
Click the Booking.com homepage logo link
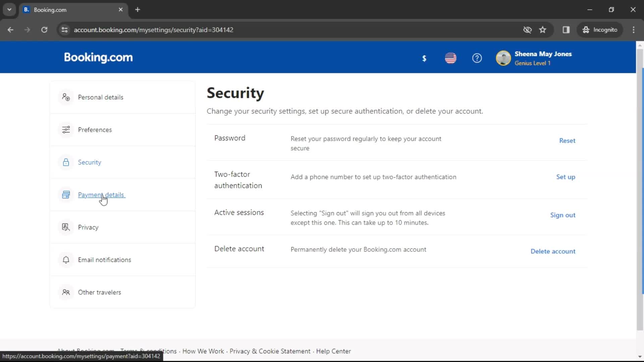(x=98, y=57)
